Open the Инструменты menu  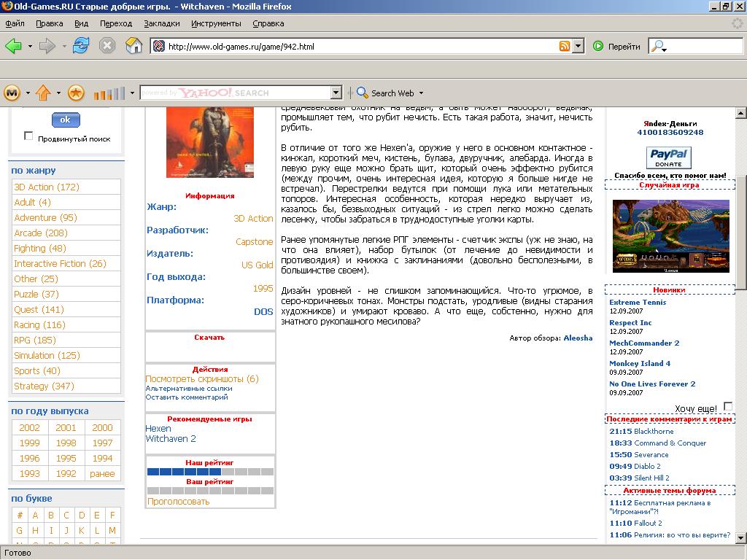216,23
